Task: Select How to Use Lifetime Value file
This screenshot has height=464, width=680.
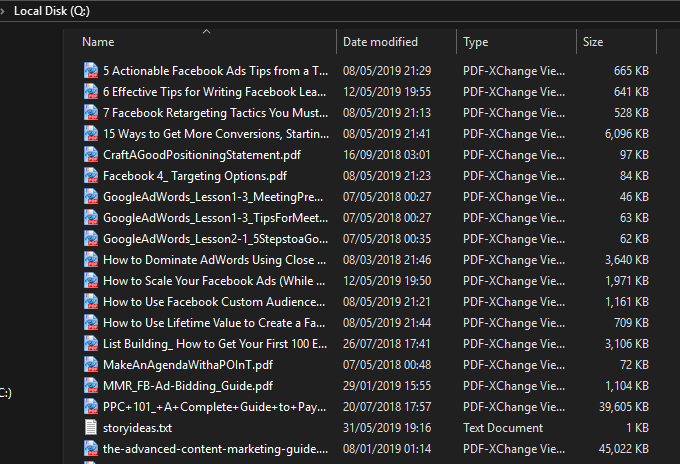Action: tap(215, 323)
